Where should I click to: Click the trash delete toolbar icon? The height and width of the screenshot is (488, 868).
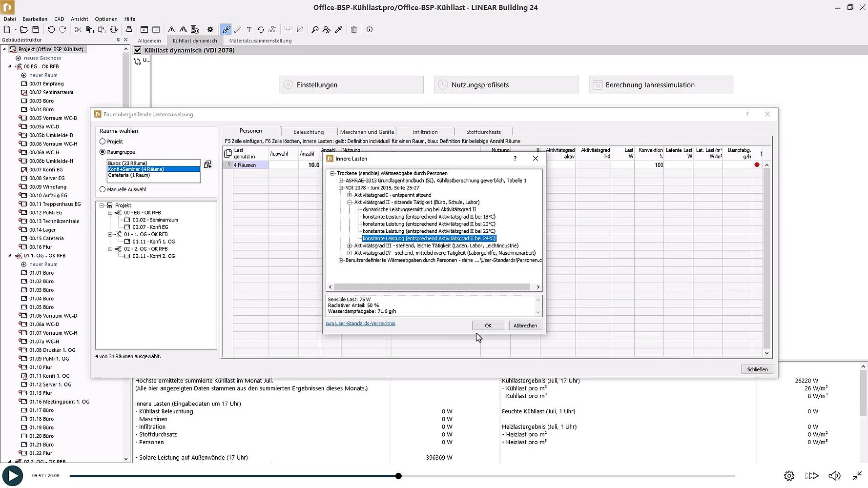(x=354, y=30)
